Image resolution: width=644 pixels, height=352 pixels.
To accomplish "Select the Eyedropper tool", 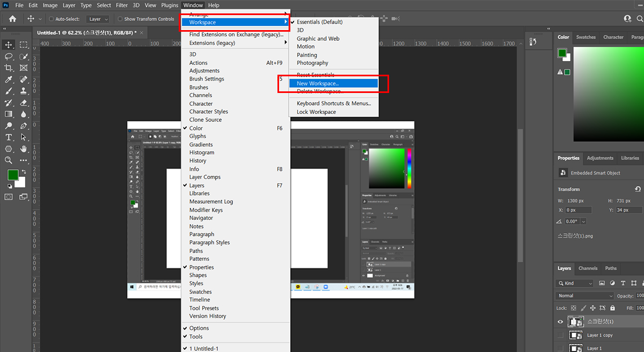I will tap(9, 80).
